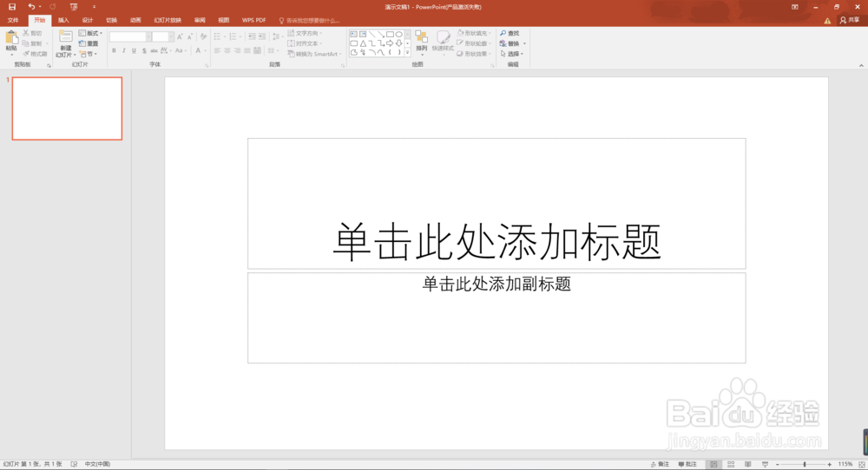868x470 pixels.
Task: Toggle the 备注 (Notes) pane in status bar
Action: (660, 465)
